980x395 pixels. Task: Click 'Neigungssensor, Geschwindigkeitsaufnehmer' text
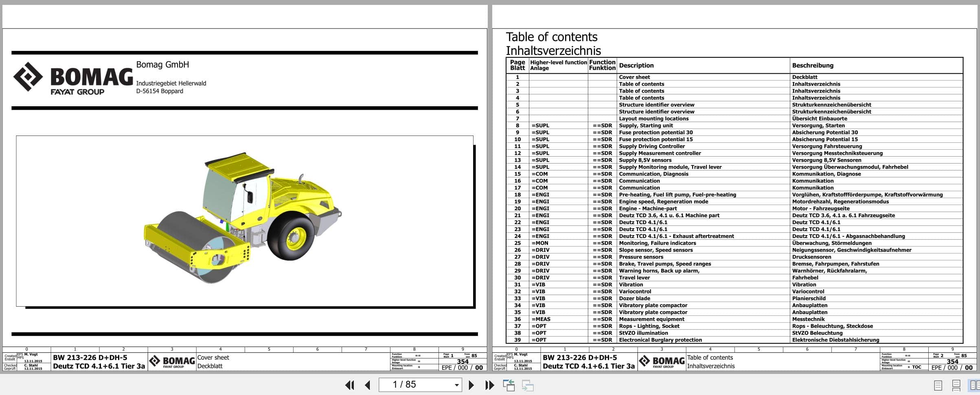click(x=852, y=250)
